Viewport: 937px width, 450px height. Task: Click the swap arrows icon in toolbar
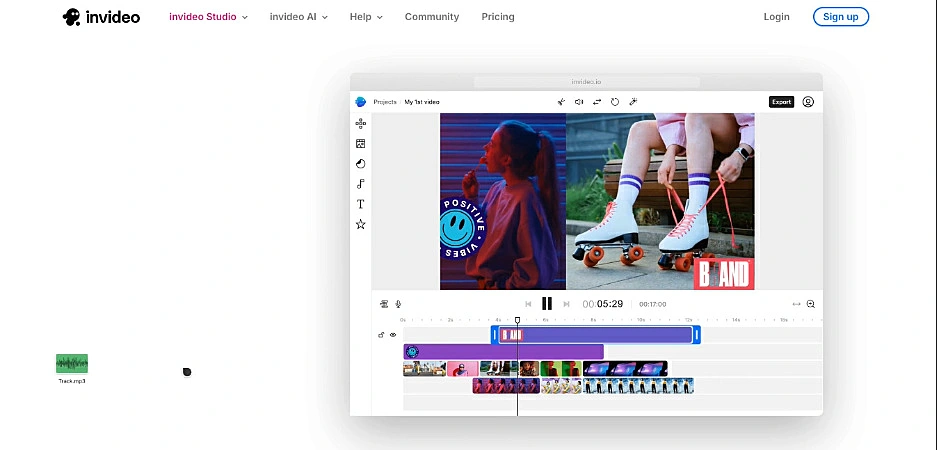[596, 102]
